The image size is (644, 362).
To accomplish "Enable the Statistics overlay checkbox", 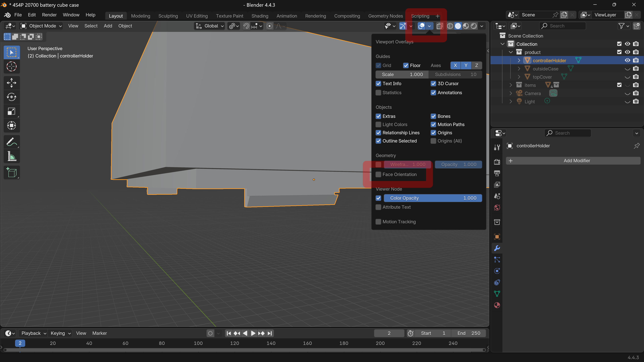I will pos(378,93).
